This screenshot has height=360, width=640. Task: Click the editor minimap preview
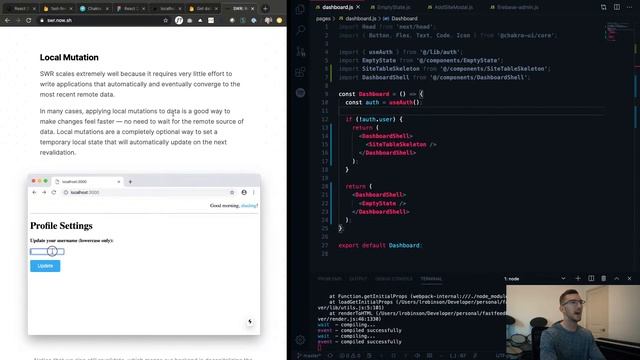tap(616, 32)
